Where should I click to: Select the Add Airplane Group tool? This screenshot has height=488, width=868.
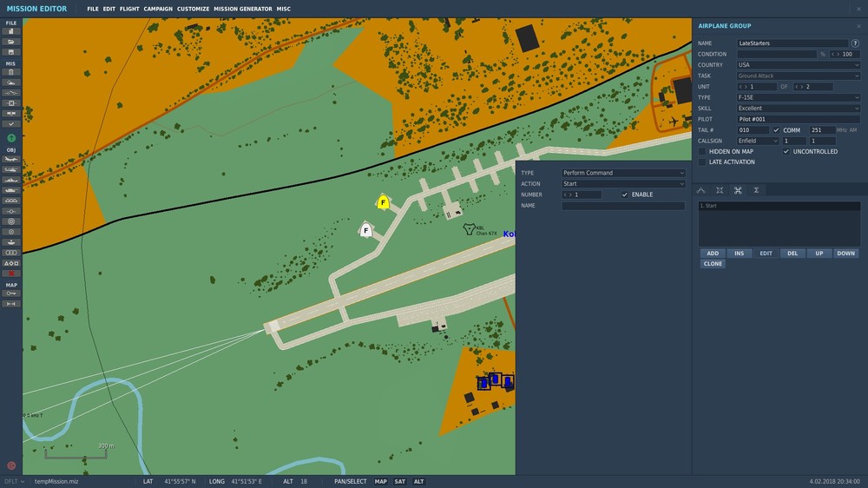[10, 159]
